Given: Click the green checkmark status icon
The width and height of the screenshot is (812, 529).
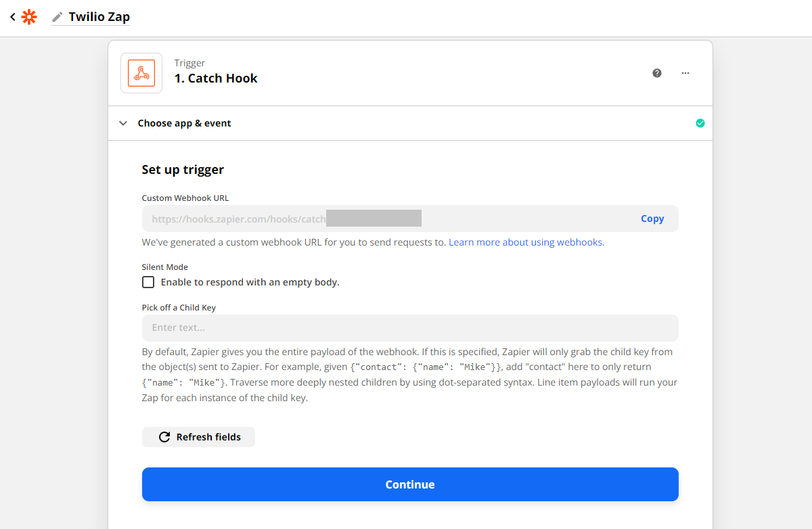Looking at the screenshot, I should (700, 123).
